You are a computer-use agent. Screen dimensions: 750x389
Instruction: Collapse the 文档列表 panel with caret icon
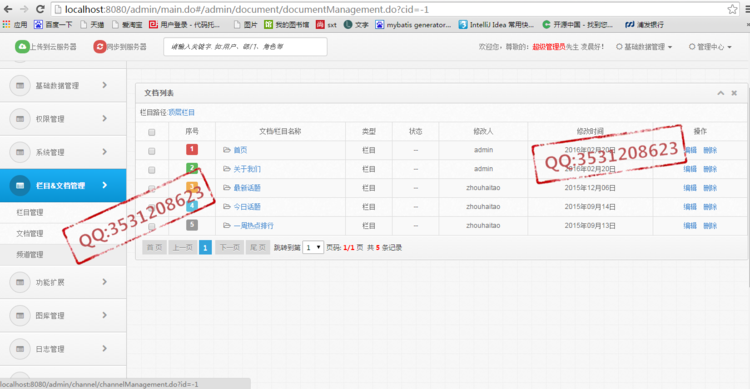click(720, 93)
